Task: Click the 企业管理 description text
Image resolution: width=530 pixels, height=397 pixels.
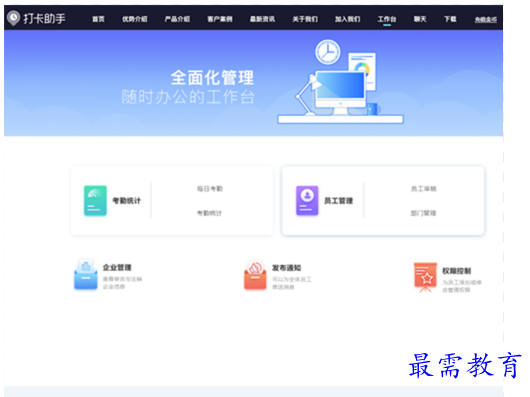Action: point(122,283)
